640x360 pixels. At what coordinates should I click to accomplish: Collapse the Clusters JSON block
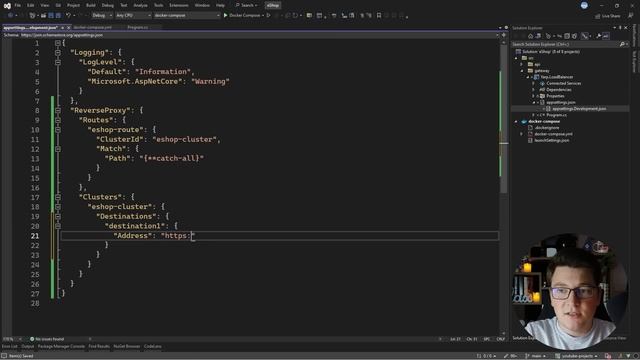click(x=58, y=197)
